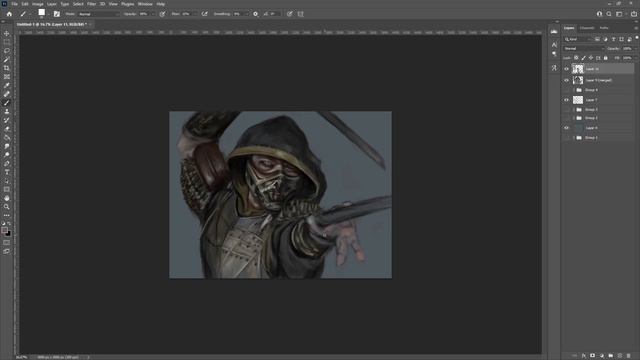The height and width of the screenshot is (360, 640).
Task: Click the foreground color swatch
Action: [x=4, y=231]
